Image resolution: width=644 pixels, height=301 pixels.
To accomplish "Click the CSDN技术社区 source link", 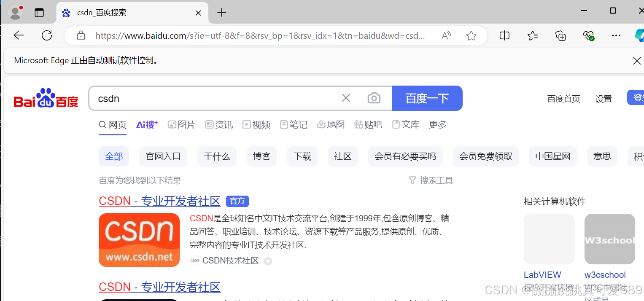I will tap(230, 261).
